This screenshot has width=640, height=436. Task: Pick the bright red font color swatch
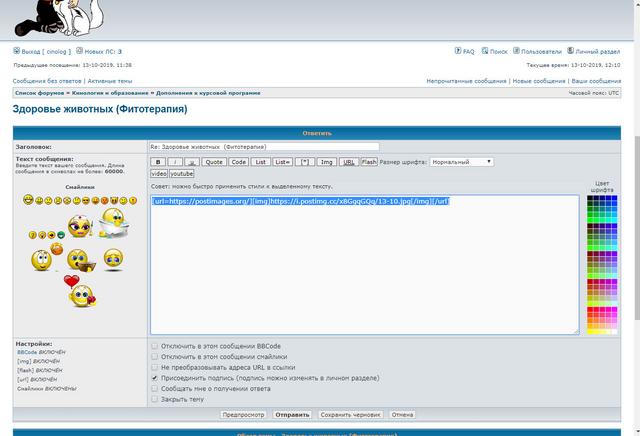[590, 309]
